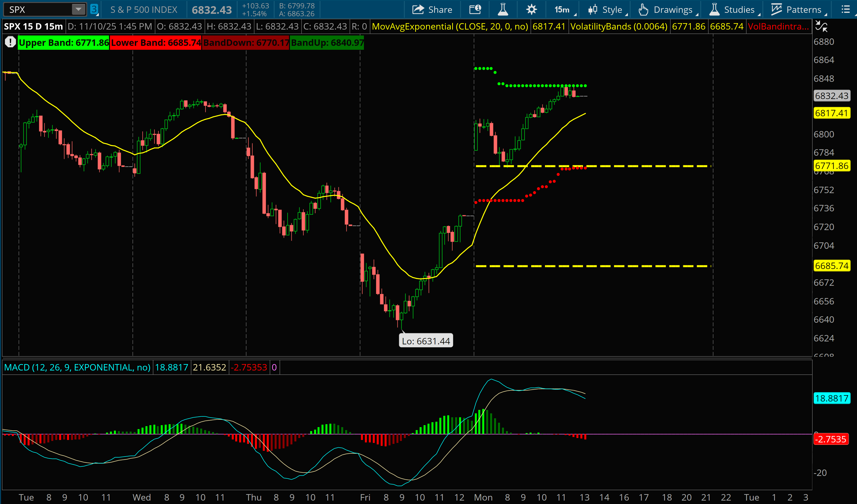Image resolution: width=857 pixels, height=504 pixels.
Task: Click the yellow 6685.74 axis price tag
Action: pyautogui.click(x=832, y=266)
